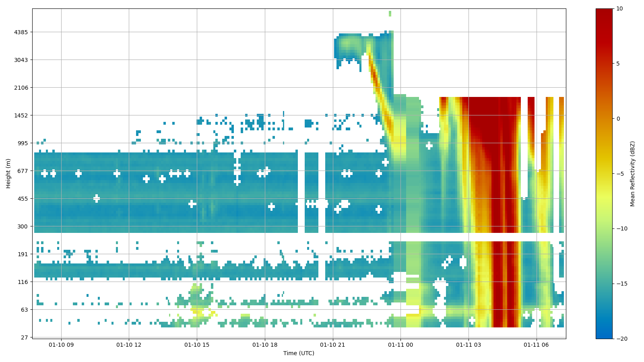Viewport: 644px width, 362px height.
Task: Click the colorbar tick label 5
Action: (617, 64)
